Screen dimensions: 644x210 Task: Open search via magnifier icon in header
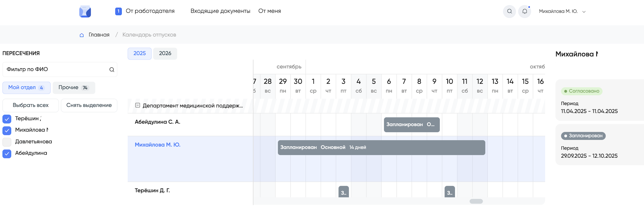[509, 11]
